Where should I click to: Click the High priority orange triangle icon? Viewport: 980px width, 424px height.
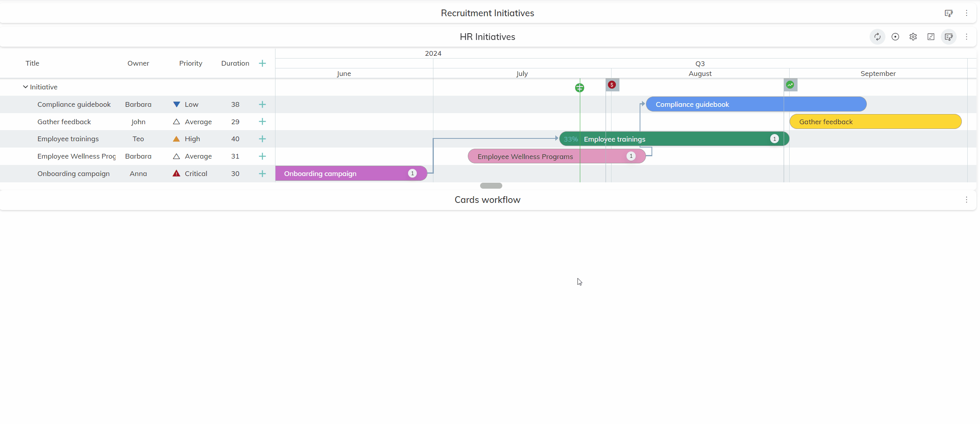pyautogui.click(x=177, y=139)
